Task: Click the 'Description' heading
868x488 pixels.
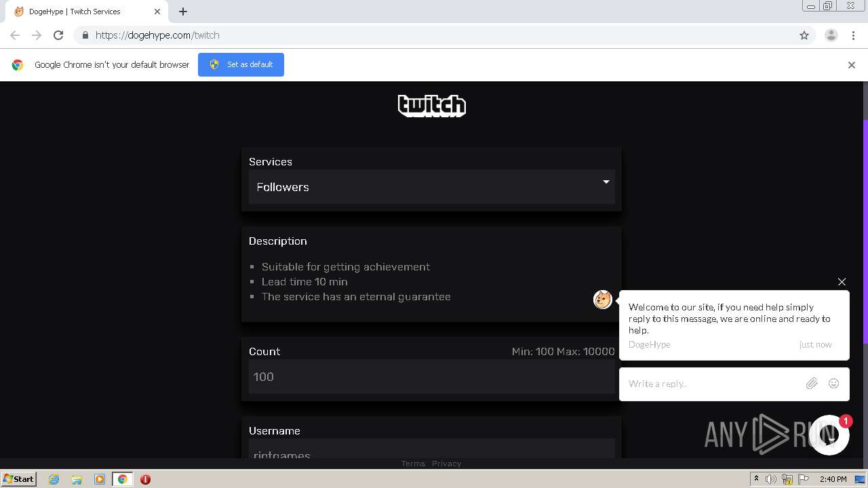Action: [278, 241]
